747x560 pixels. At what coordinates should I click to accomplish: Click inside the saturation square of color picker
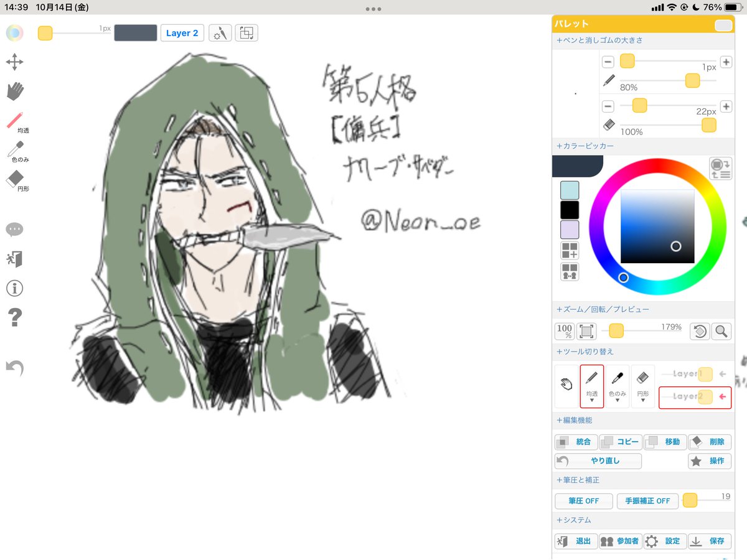coord(657,226)
